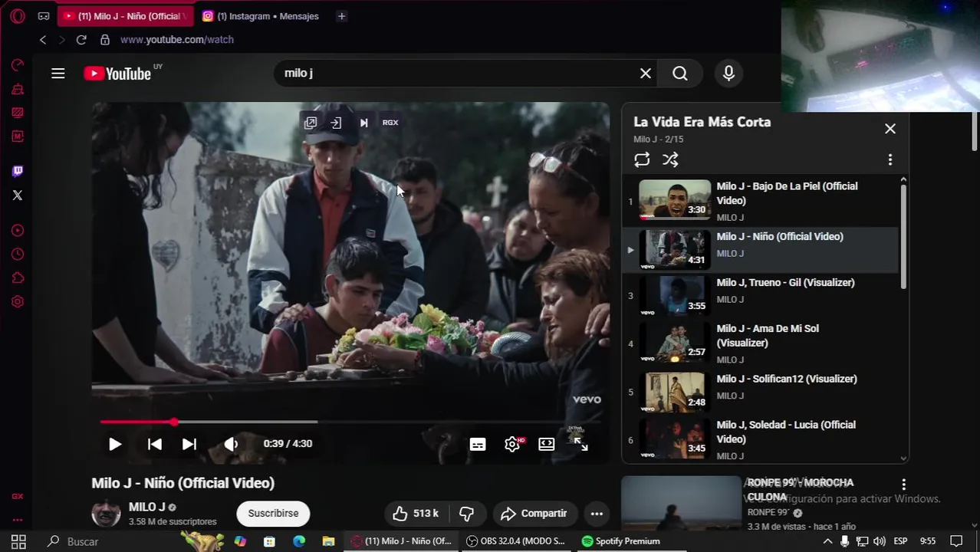
Task: Play Solifican12 (Visualizer) from playlist
Action: (760, 392)
